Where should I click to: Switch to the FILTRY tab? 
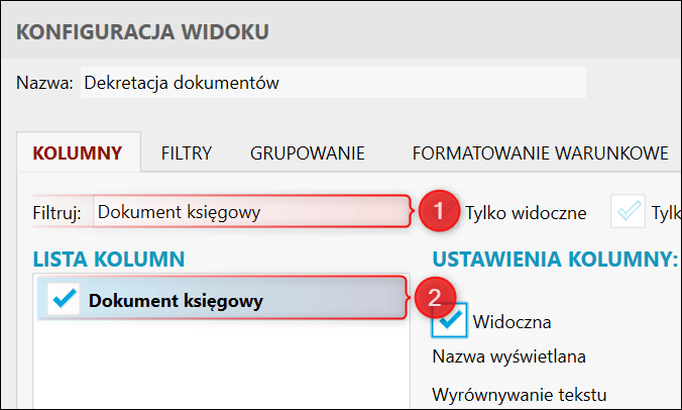click(x=186, y=153)
